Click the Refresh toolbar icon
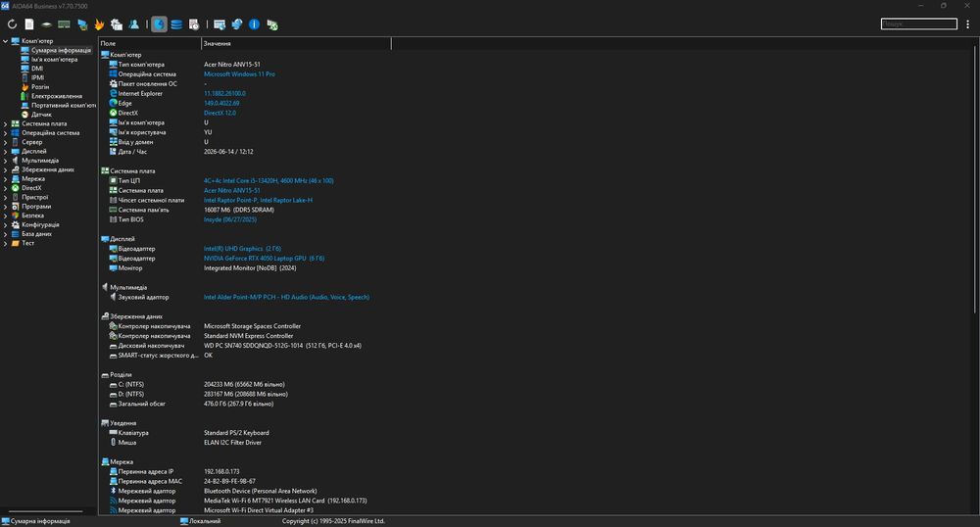The width and height of the screenshot is (980, 527). tap(12, 24)
